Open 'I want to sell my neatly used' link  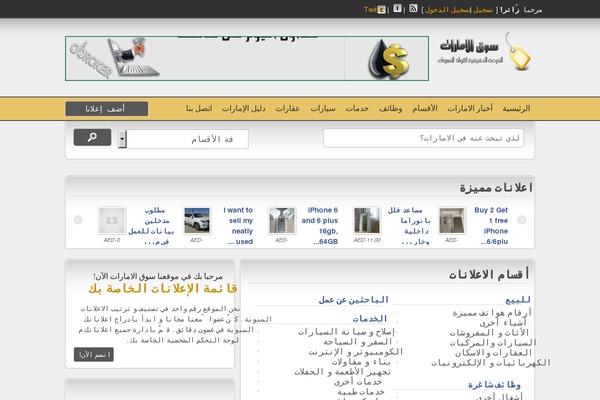(x=238, y=226)
